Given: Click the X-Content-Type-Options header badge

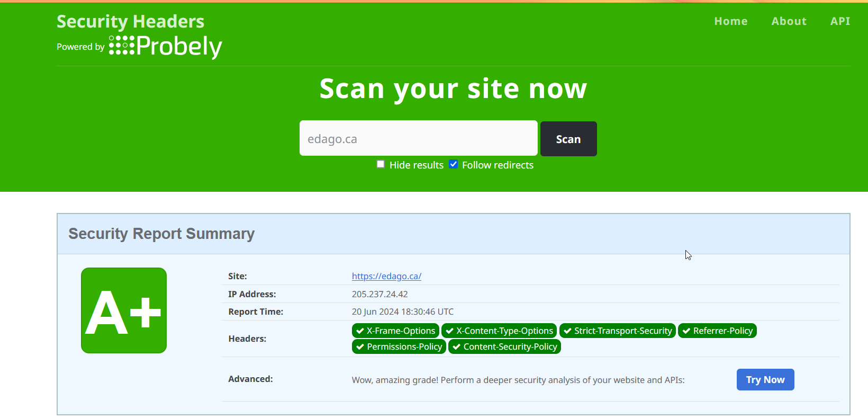Looking at the screenshot, I should [499, 331].
